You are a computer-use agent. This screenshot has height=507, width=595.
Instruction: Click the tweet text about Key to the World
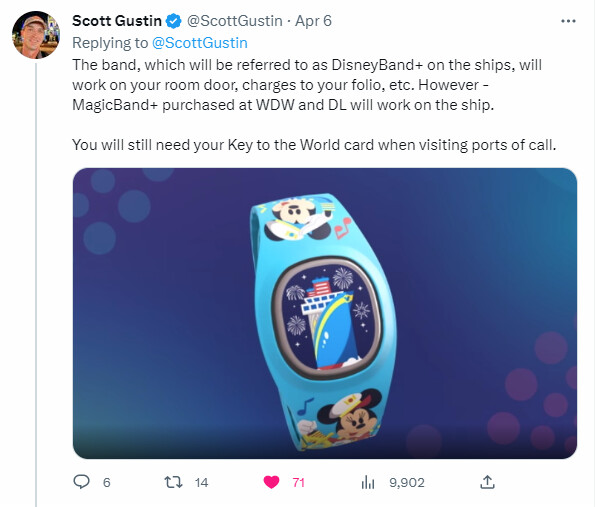click(314, 145)
